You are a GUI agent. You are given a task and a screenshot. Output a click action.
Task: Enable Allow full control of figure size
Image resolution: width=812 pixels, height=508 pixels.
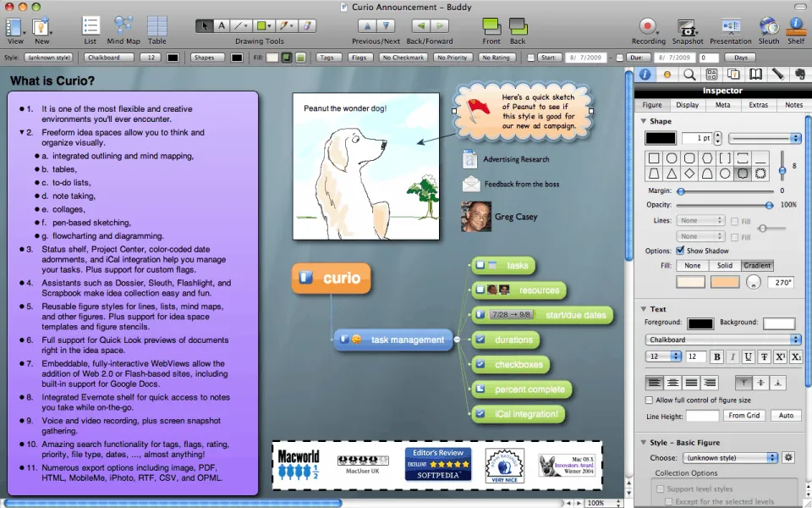pos(650,400)
